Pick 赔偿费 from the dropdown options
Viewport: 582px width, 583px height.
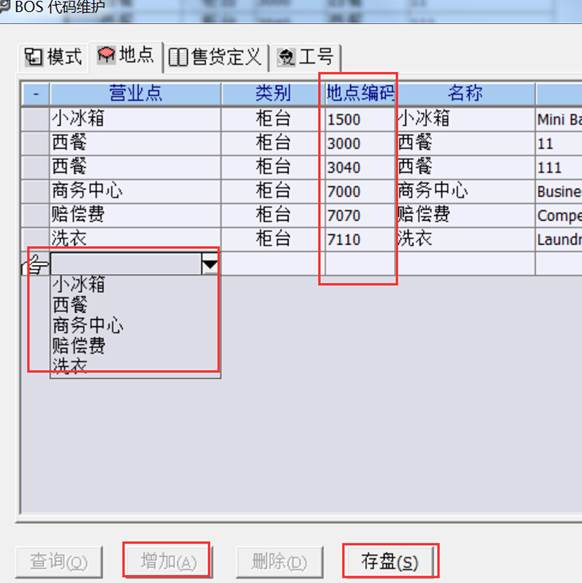(x=78, y=345)
